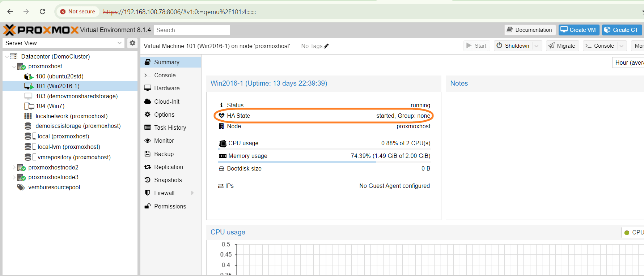Open tree settings gear icon
The height and width of the screenshot is (276, 644).
pyautogui.click(x=132, y=43)
